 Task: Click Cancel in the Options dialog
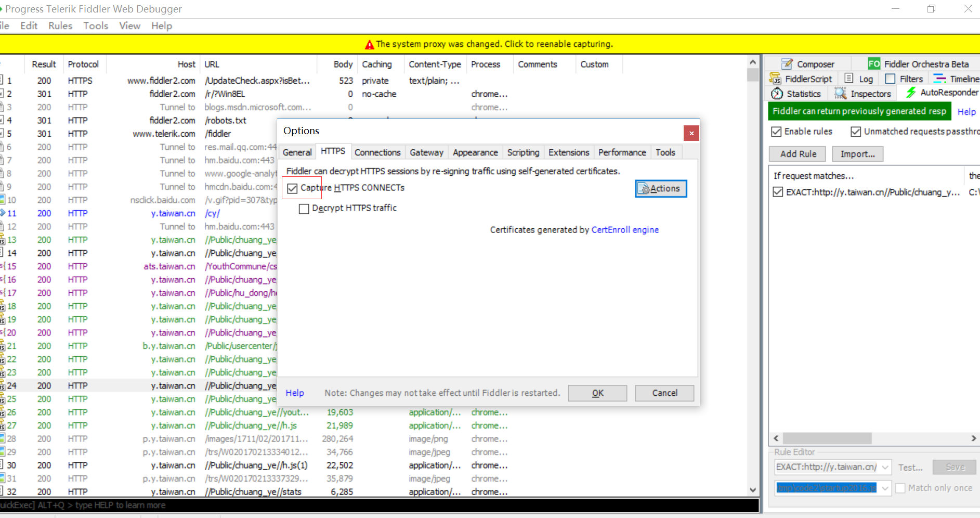[x=664, y=393]
